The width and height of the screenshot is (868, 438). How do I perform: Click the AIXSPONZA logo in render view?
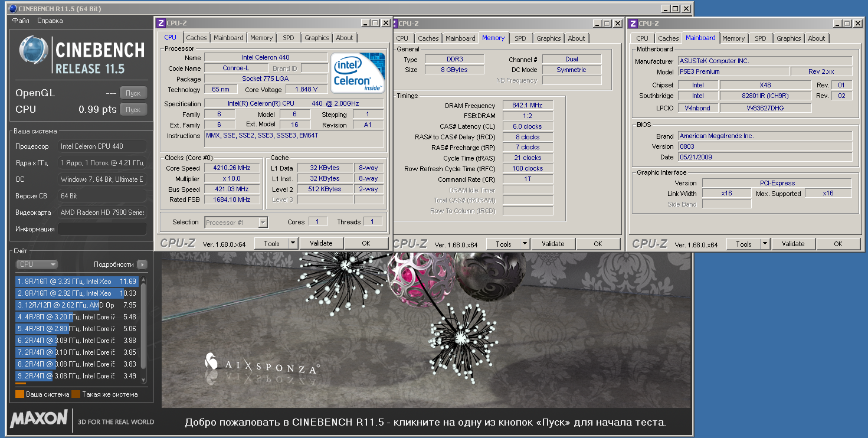261,365
